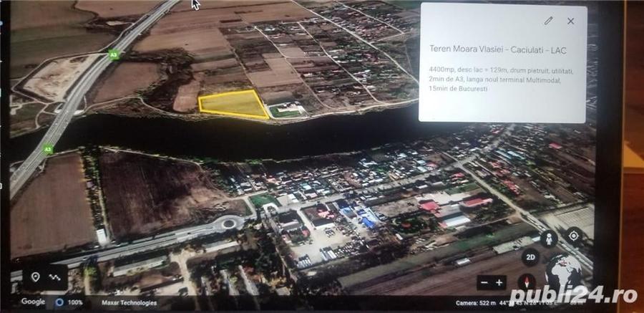Open Street View pegman

click(x=549, y=239)
